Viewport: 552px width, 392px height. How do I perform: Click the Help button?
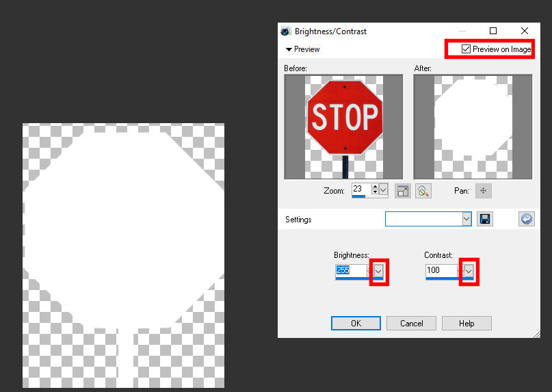(466, 324)
